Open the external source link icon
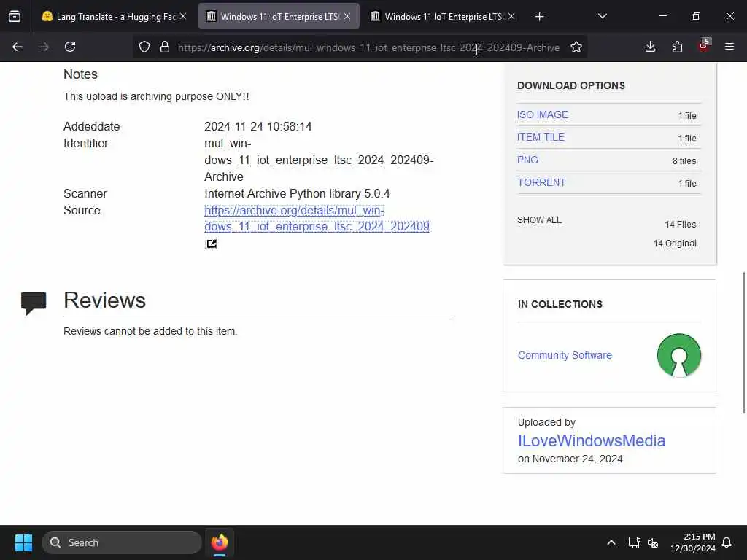 [x=211, y=244]
